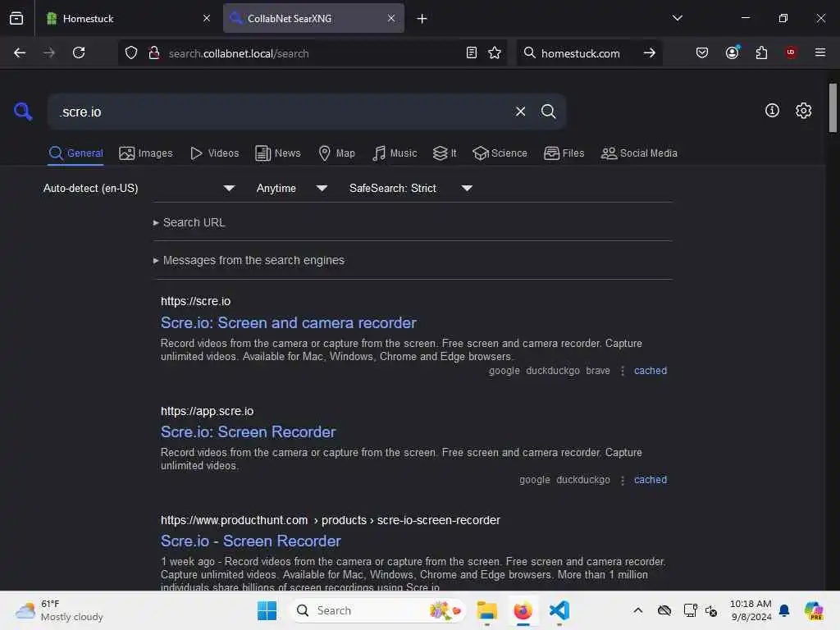Image resolution: width=840 pixels, height=630 pixels.
Task: Submit search using the magnifier button
Action: point(548,112)
